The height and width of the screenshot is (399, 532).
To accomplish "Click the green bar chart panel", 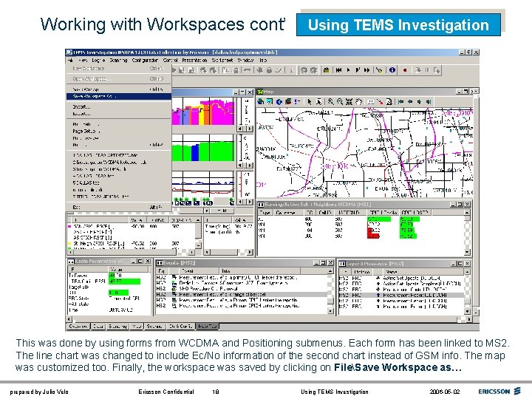I will pos(203,148).
